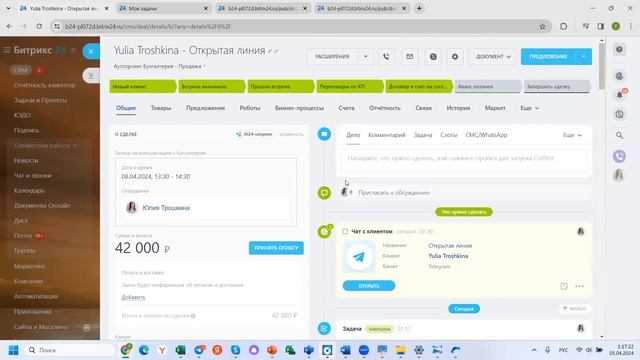
Task: Open the browser extensions icon
Action: point(563,27)
